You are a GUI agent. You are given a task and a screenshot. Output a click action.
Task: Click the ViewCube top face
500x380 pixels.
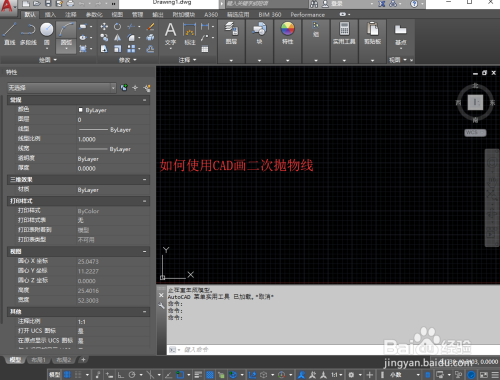pos(475,102)
